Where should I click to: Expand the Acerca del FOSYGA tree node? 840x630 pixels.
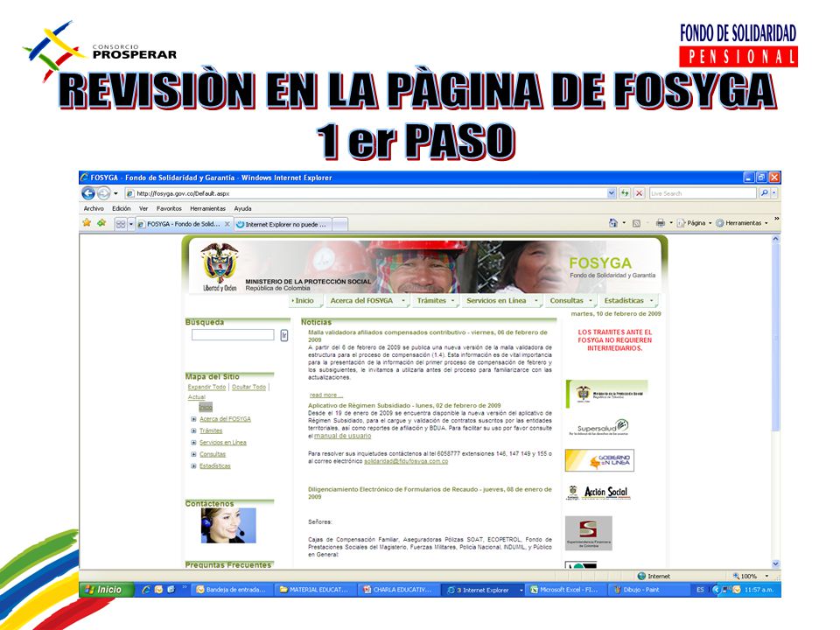coord(193,419)
